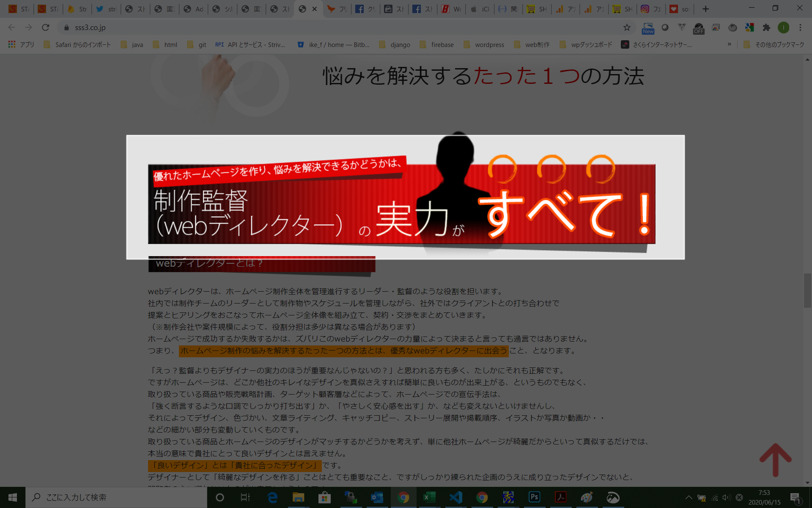This screenshot has height=508, width=812.
Task: Open the 'その他のブックマーク' folder
Action: click(774, 44)
